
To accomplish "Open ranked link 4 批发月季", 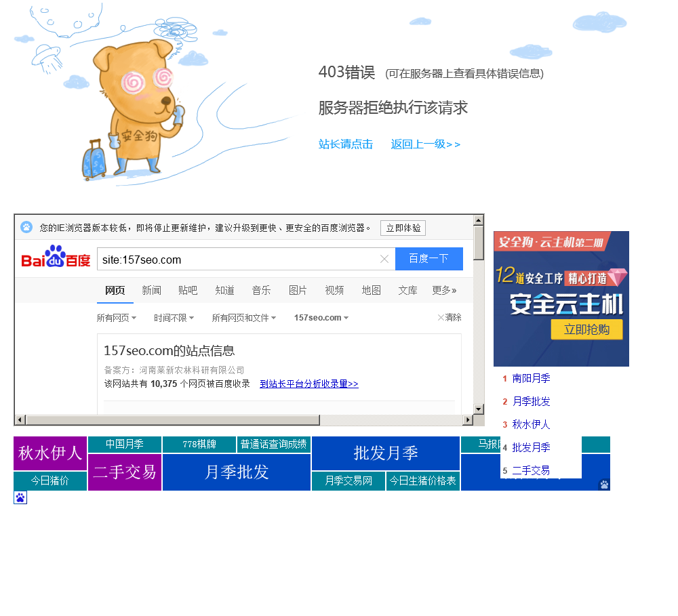I will tap(531, 447).
